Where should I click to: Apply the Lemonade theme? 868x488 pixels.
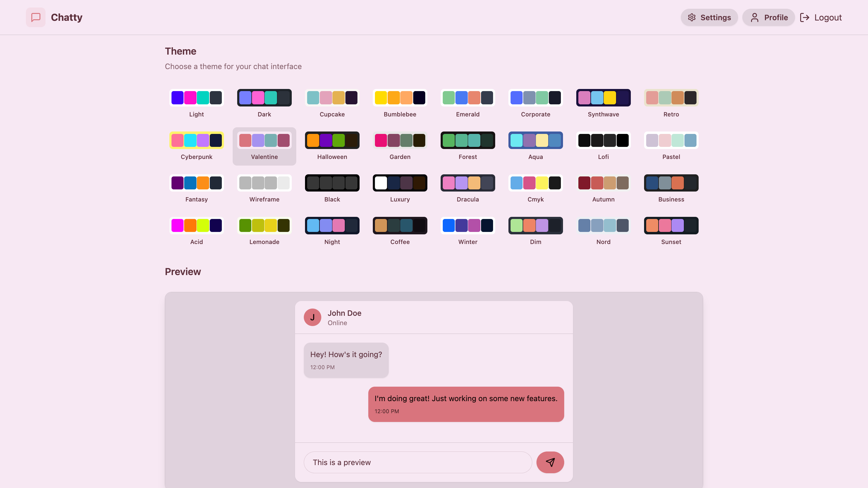[264, 231]
